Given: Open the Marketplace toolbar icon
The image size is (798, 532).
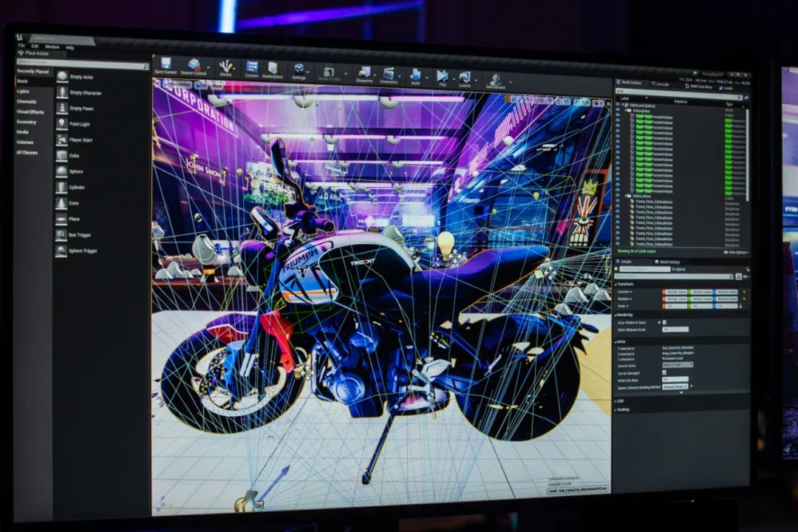Looking at the screenshot, I should 272,68.
